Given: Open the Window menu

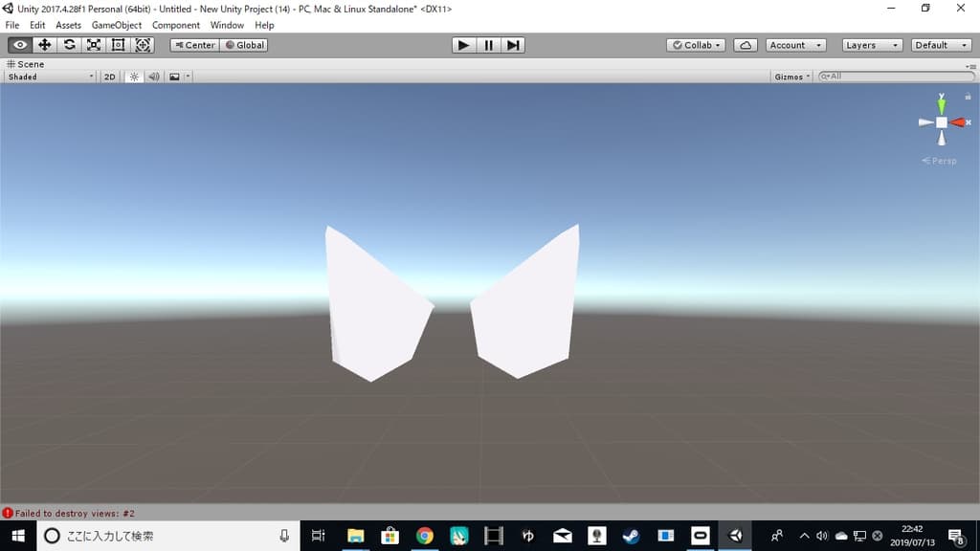Looking at the screenshot, I should tap(227, 25).
